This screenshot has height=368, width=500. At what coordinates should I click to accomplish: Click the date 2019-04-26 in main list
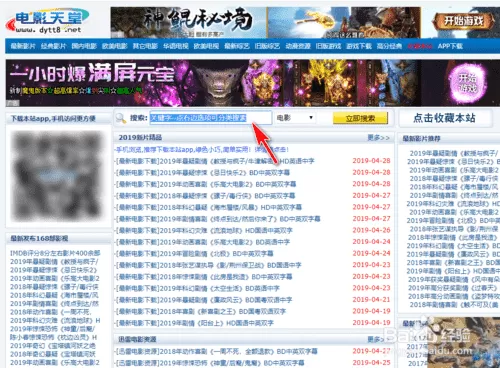(371, 230)
